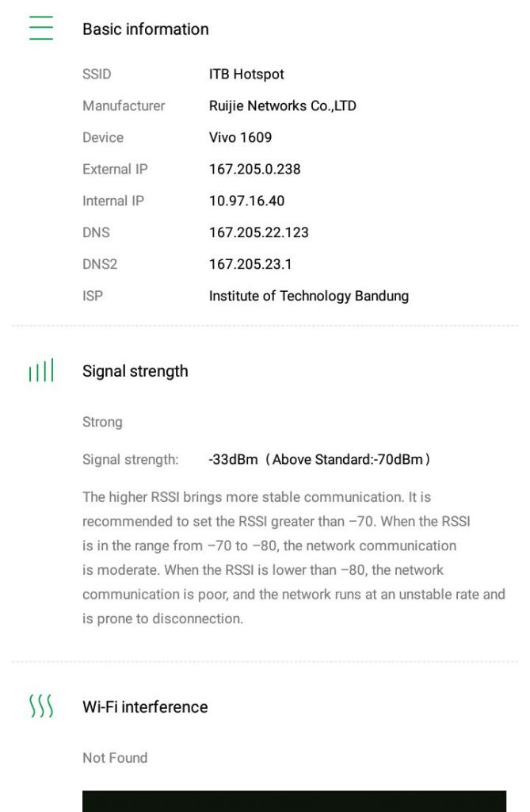Image resolution: width=530 pixels, height=812 pixels.
Task: Tap the external IP 167.205.0.238
Action: [255, 169]
